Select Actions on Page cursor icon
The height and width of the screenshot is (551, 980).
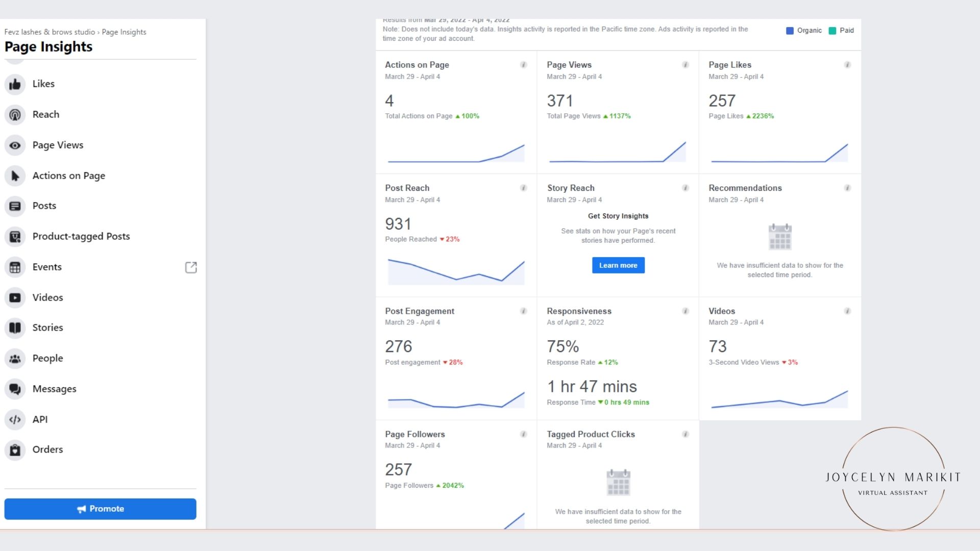click(15, 176)
